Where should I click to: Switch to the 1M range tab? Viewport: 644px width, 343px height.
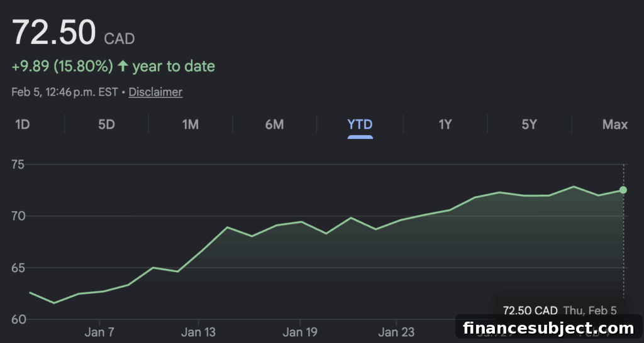point(191,124)
